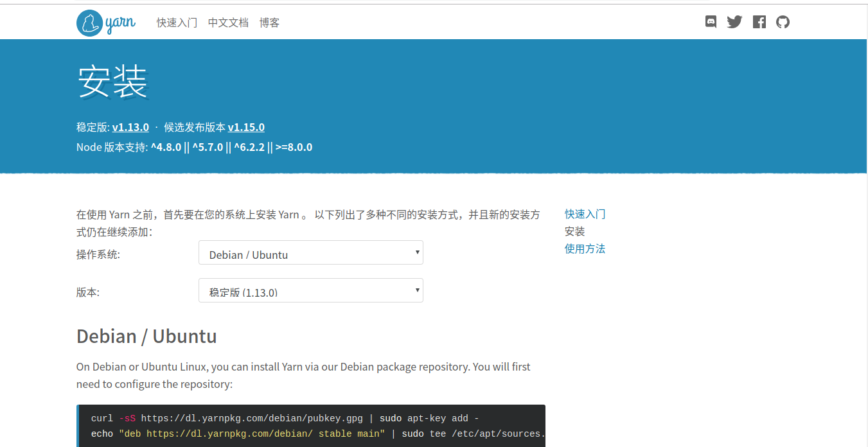Viewport: 868px width, 447px height.
Task: Go to 快速入门 in the sidebar
Action: pos(585,214)
